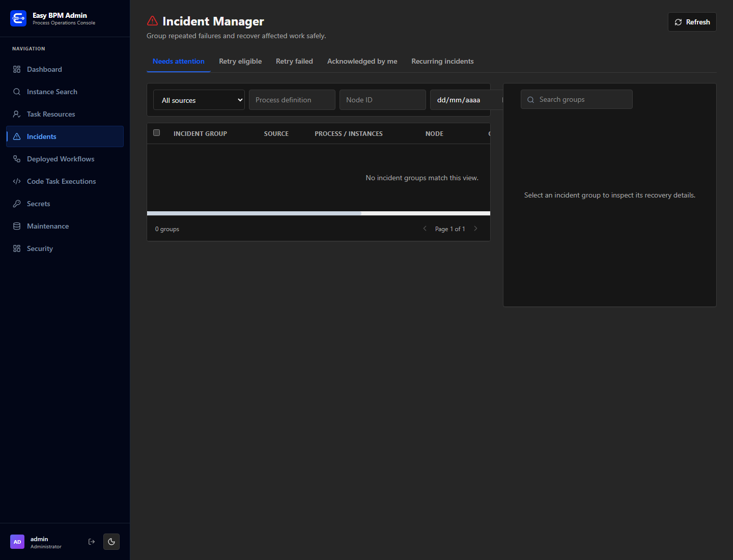Open Task Resources page

click(65, 114)
